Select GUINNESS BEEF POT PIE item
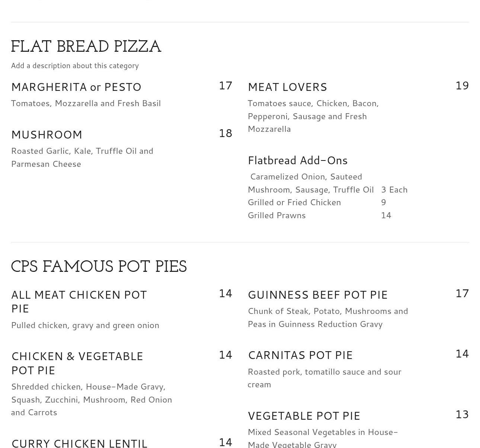 click(x=317, y=295)
